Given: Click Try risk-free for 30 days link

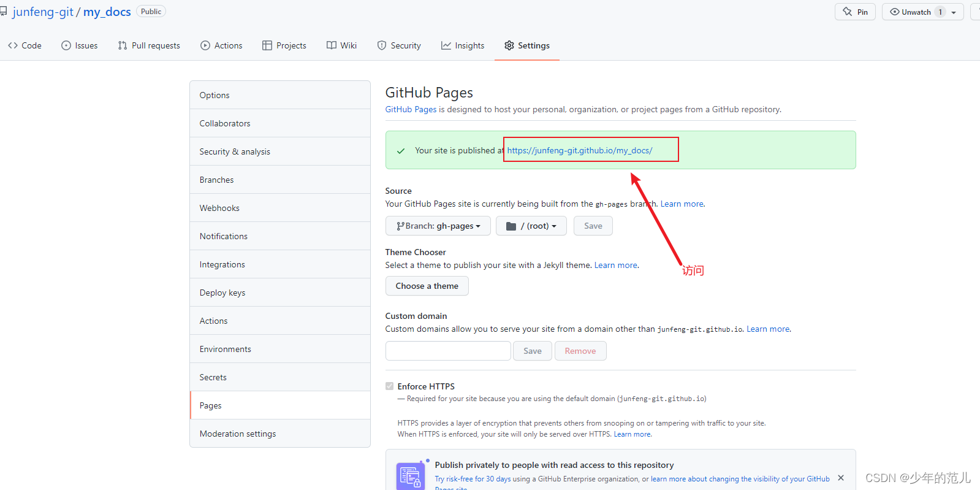Looking at the screenshot, I should tap(473, 479).
